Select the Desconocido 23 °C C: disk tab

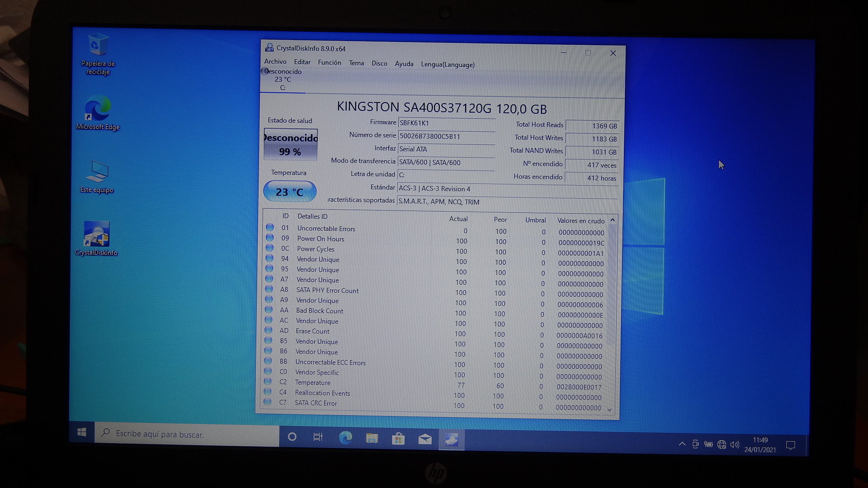pos(283,80)
